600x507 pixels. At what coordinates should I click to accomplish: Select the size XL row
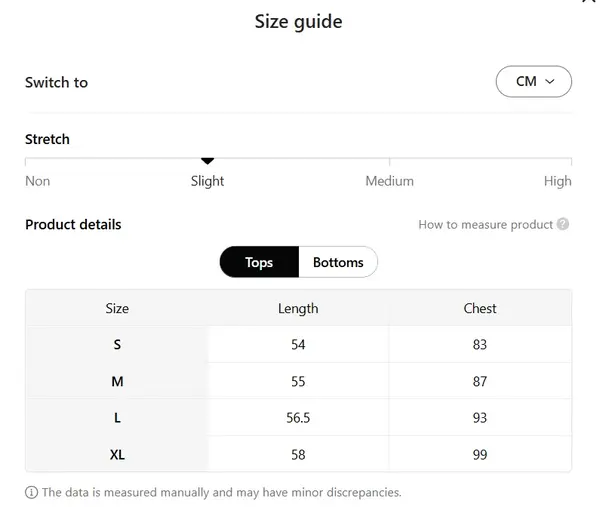pos(117,455)
